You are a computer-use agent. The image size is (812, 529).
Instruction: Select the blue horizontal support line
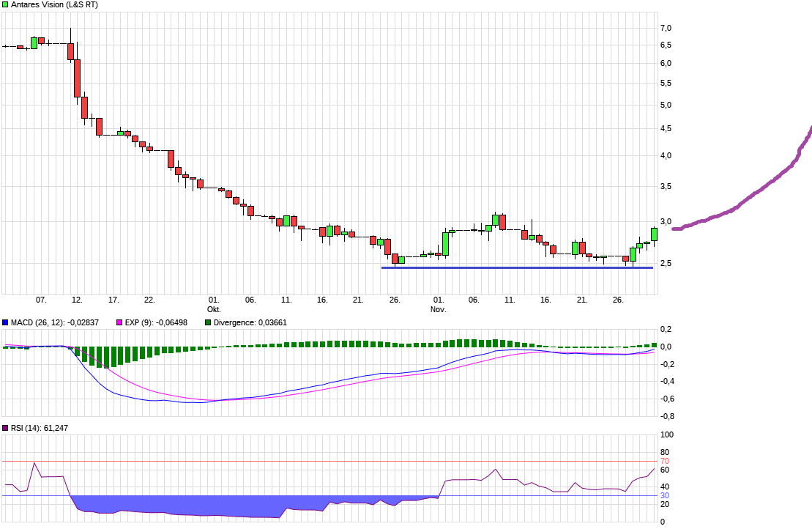(x=513, y=268)
